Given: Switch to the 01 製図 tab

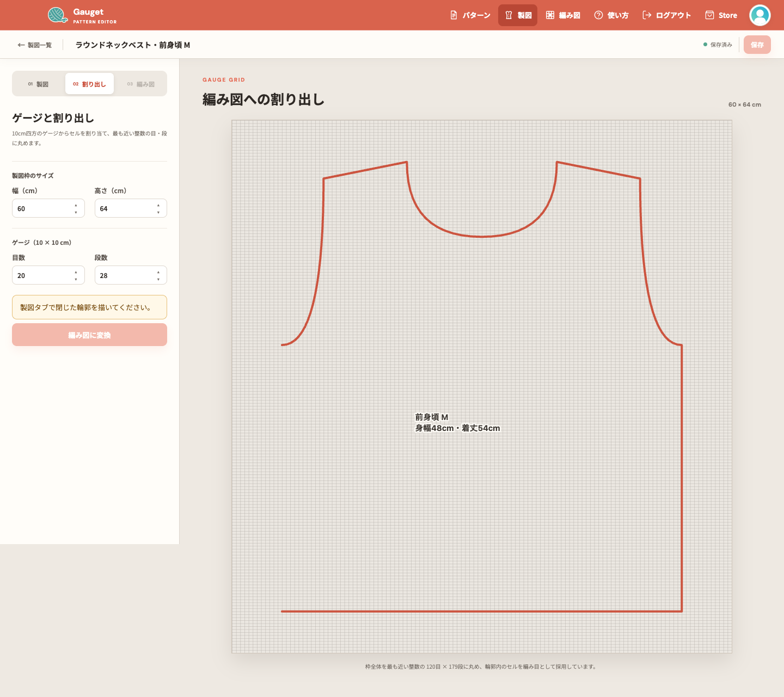Looking at the screenshot, I should [x=38, y=84].
